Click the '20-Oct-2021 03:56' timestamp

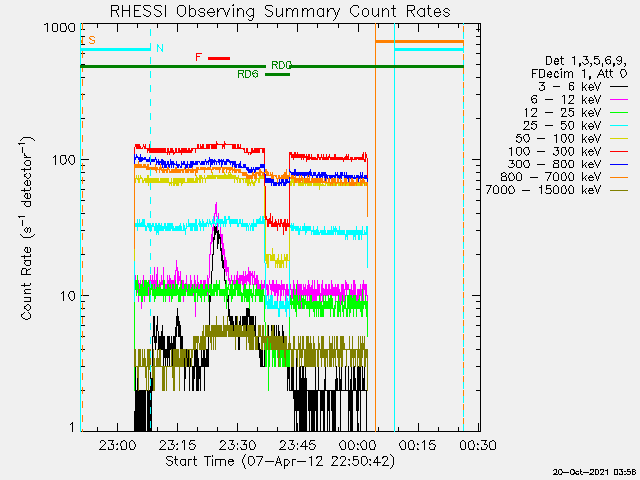595,472
